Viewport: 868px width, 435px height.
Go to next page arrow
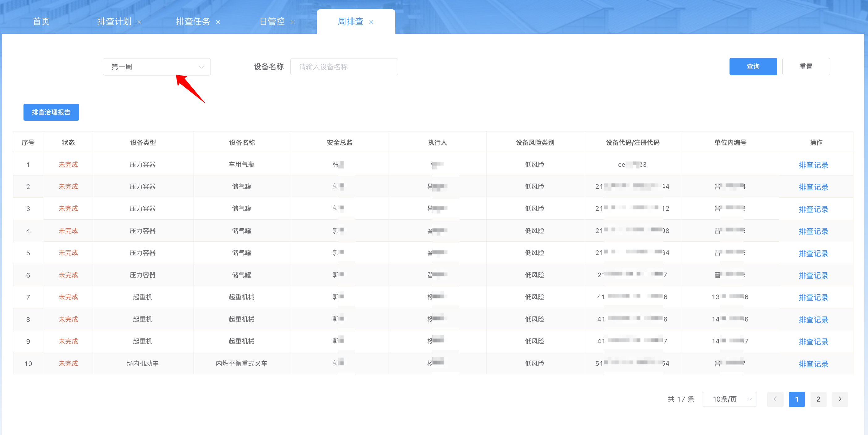tap(840, 399)
